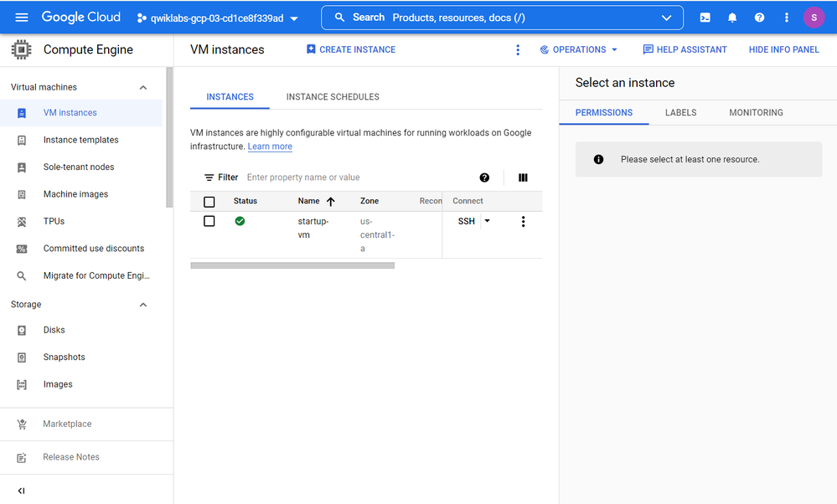The height and width of the screenshot is (504, 837).
Task: Click the horizontal table scrollbar
Action: tap(292, 265)
